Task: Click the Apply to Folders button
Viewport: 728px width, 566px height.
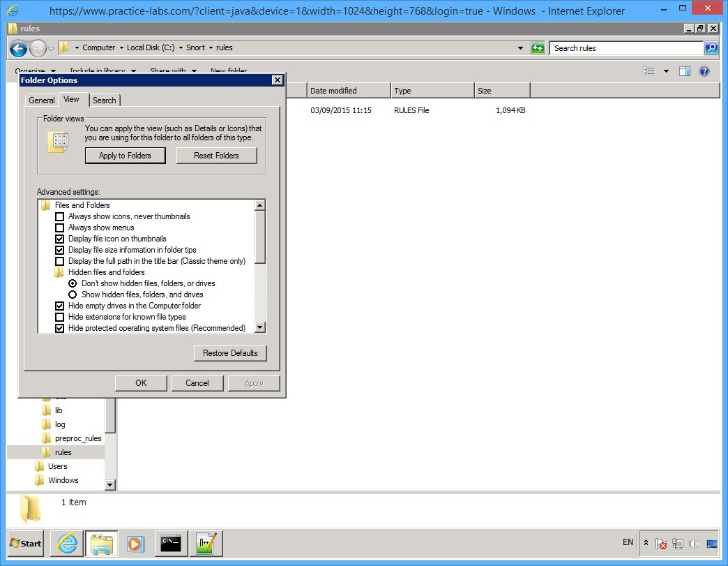Action: [x=125, y=155]
